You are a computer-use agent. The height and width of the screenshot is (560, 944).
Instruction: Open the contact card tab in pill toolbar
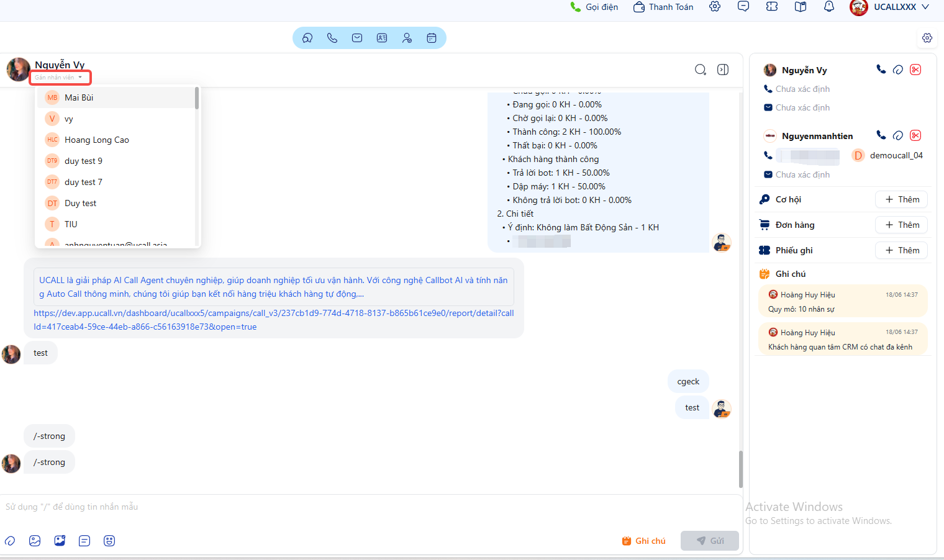click(x=382, y=38)
